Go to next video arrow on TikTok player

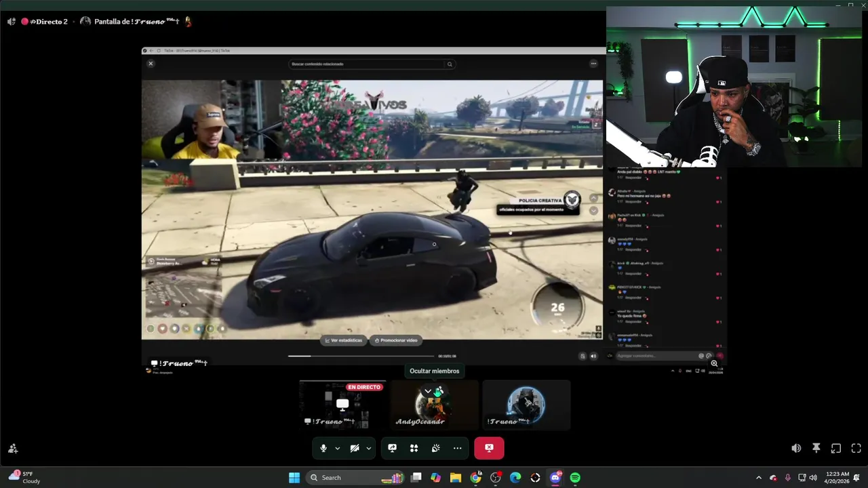(593, 211)
